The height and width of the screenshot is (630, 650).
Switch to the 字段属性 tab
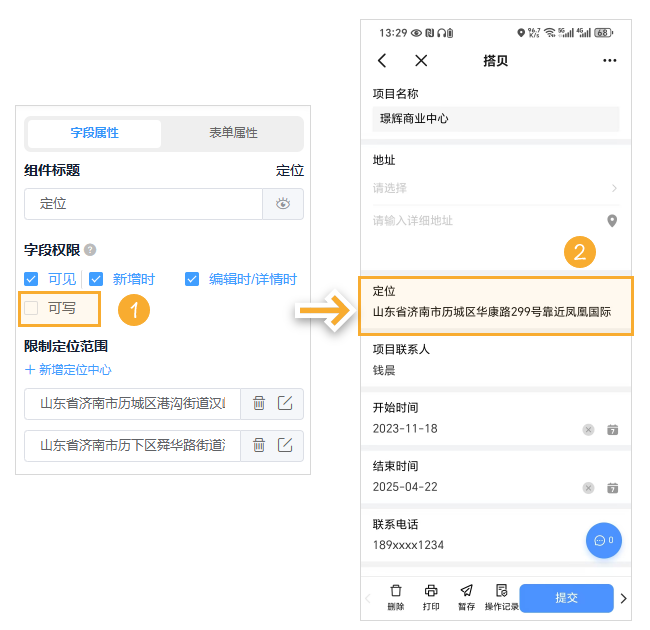pos(95,133)
